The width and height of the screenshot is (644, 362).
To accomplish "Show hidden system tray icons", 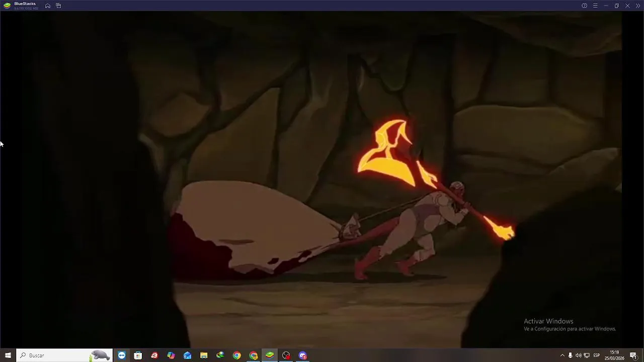I will click(562, 355).
